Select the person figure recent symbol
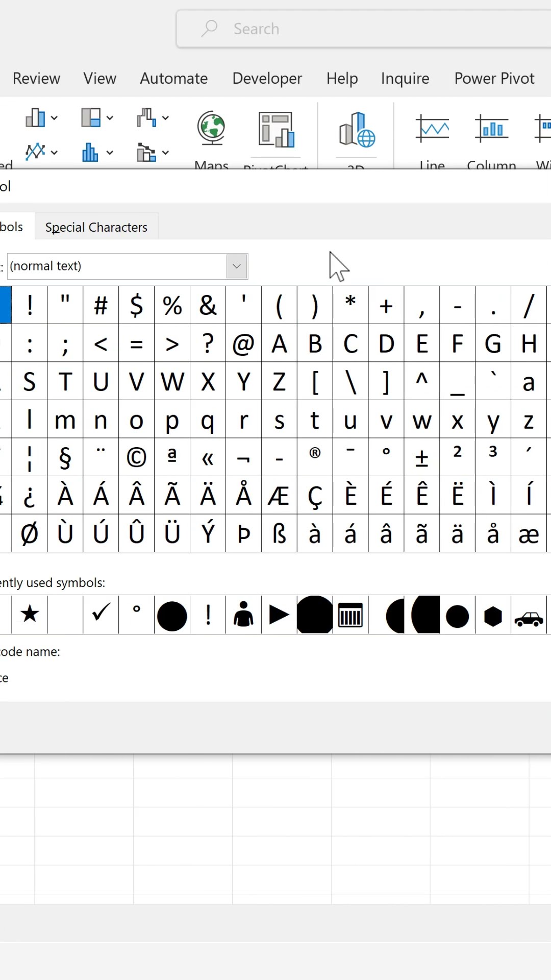This screenshot has width=551, height=980. 243,614
